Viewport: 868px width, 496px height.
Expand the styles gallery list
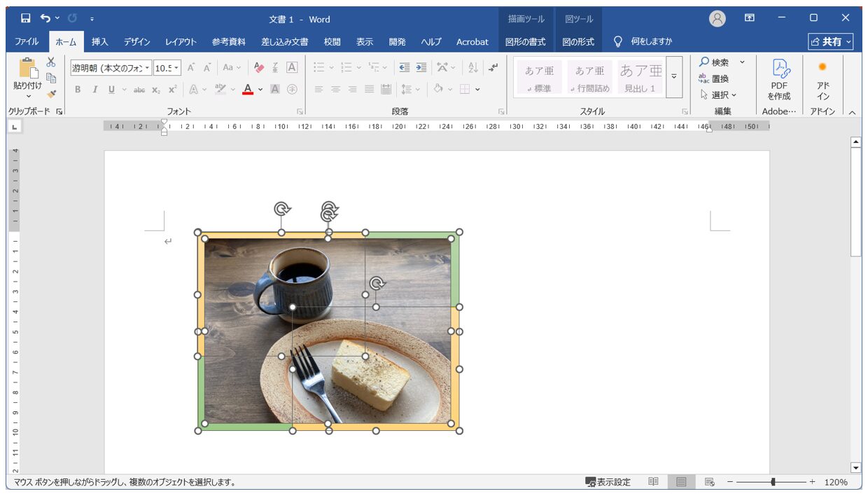pos(674,77)
